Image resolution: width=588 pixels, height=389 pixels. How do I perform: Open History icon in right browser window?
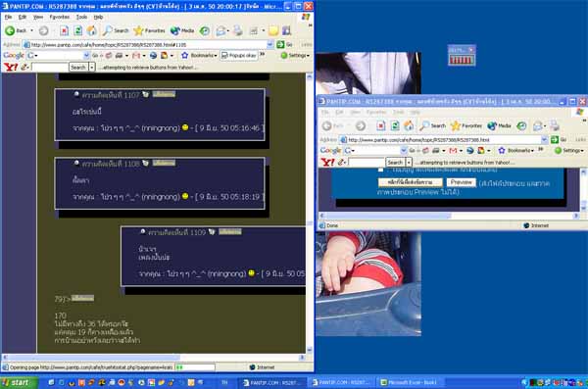[521, 126]
